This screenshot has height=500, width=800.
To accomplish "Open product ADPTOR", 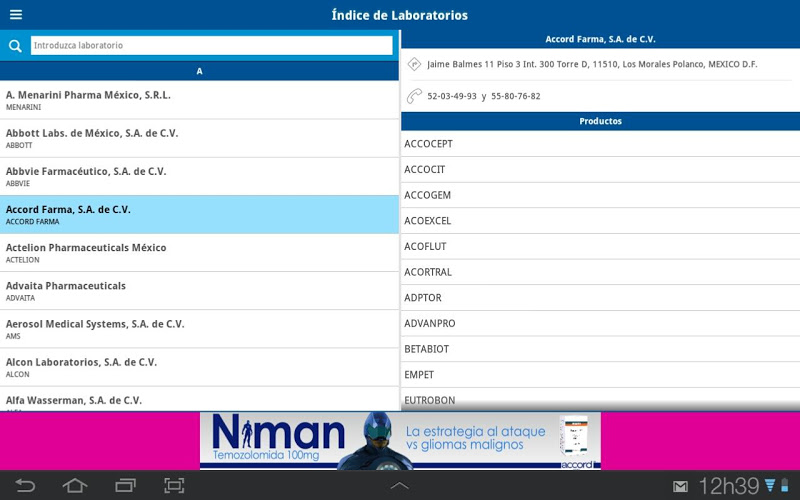I will click(601, 297).
